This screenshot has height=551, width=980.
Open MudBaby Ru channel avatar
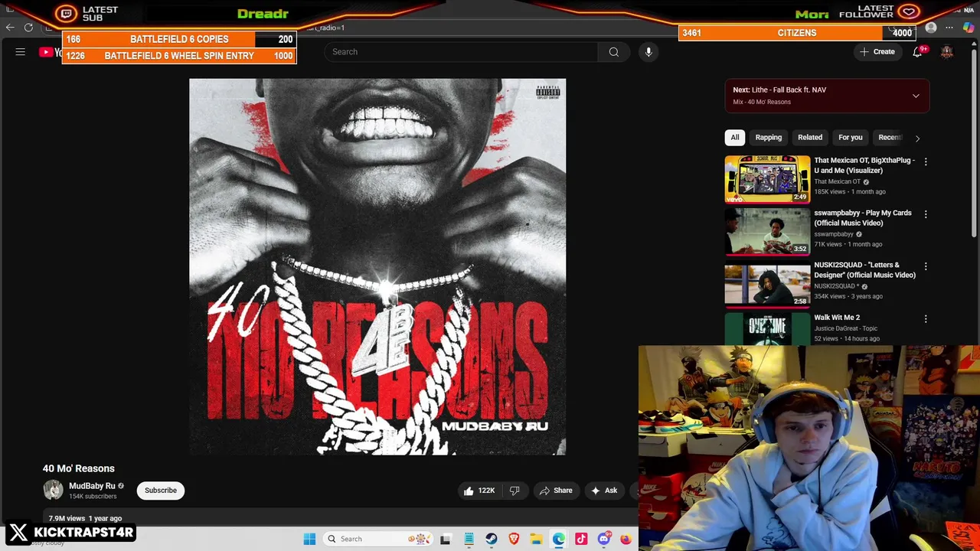tap(53, 490)
